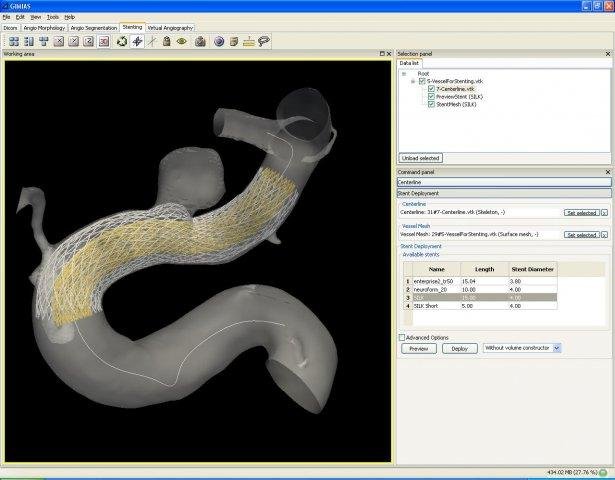Expand the Centerline command section
Image resolution: width=615 pixels, height=480 pixels.
click(504, 182)
